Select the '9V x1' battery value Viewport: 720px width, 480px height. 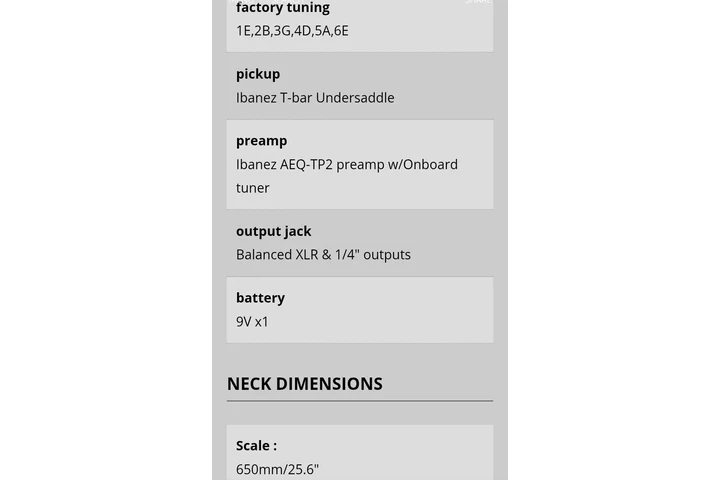click(252, 322)
